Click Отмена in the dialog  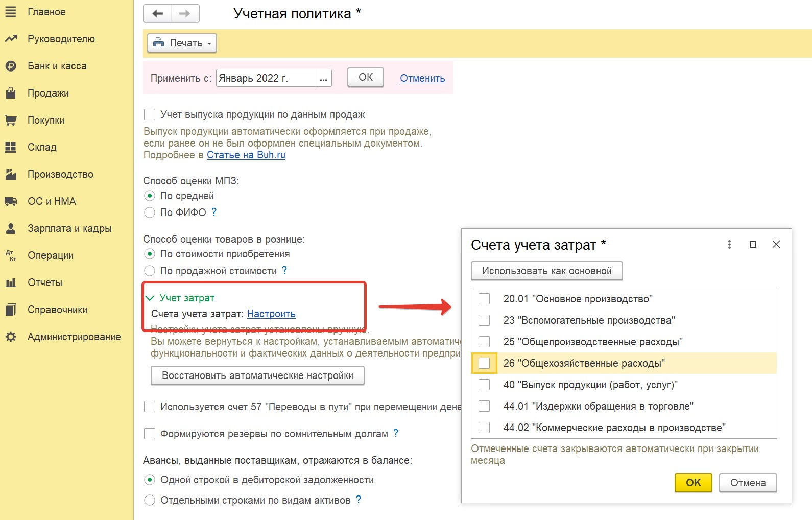(x=748, y=483)
